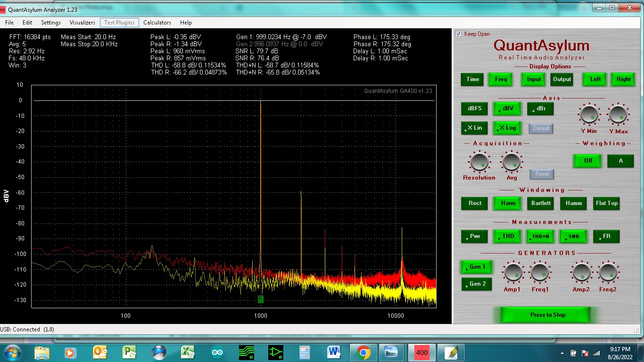
Task: Select dBFS axis units
Action: click(x=475, y=108)
